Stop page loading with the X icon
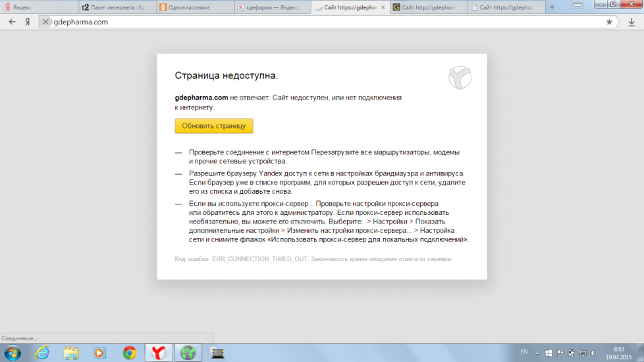The image size is (644, 362). [45, 22]
